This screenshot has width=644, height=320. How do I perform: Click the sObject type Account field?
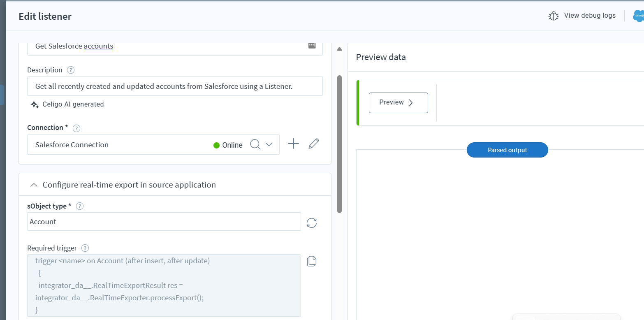[x=164, y=222]
